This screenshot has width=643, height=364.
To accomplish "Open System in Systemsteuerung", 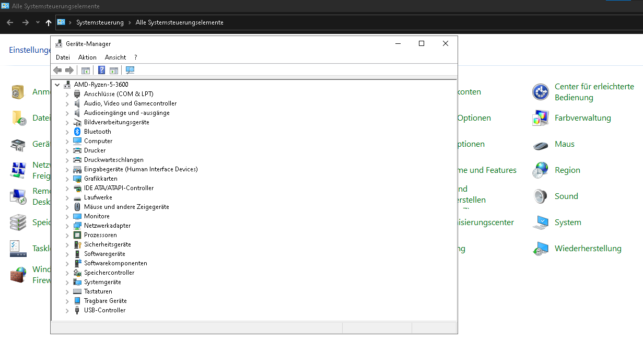I will [568, 222].
